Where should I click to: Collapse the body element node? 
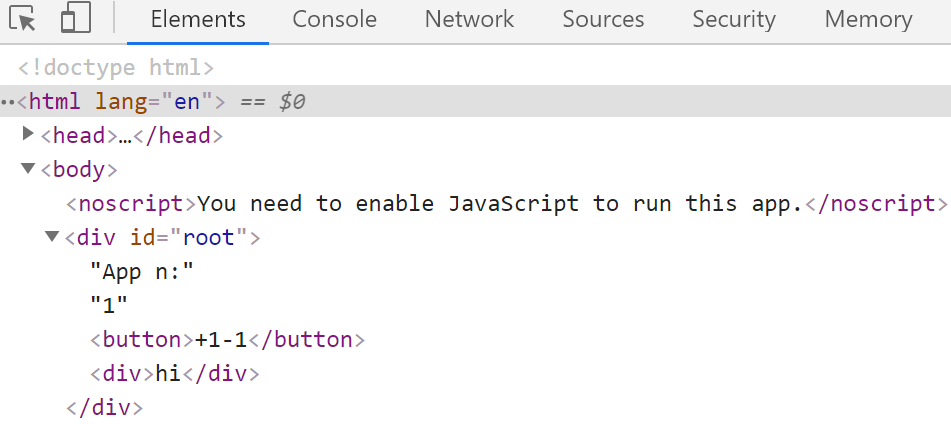pos(28,168)
